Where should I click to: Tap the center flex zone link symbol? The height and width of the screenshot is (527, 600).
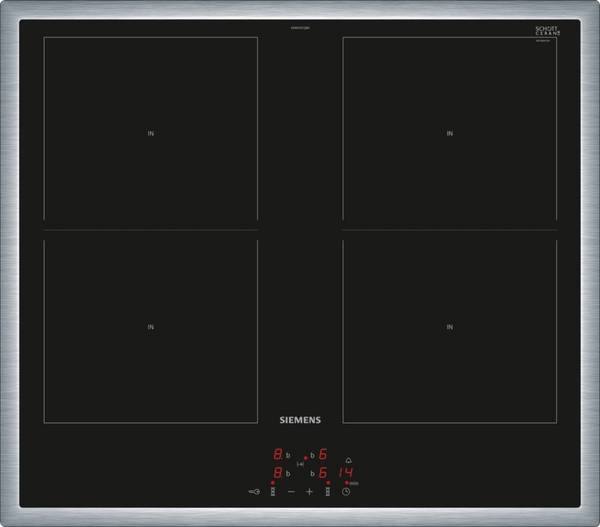pyautogui.click(x=301, y=464)
